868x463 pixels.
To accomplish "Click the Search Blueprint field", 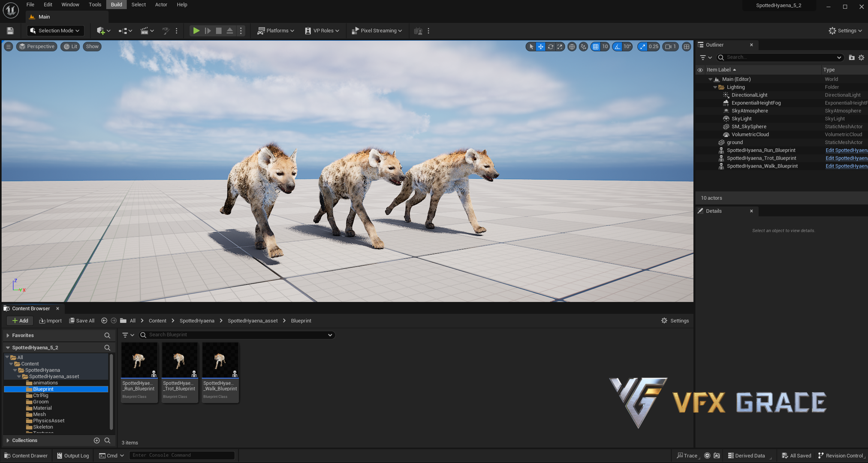I will click(236, 335).
